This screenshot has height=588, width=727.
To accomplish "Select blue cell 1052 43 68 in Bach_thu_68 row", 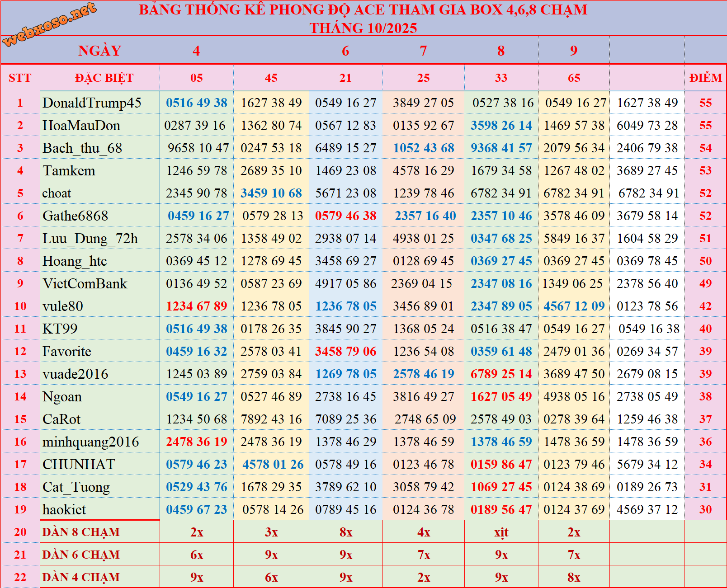I will [x=423, y=148].
